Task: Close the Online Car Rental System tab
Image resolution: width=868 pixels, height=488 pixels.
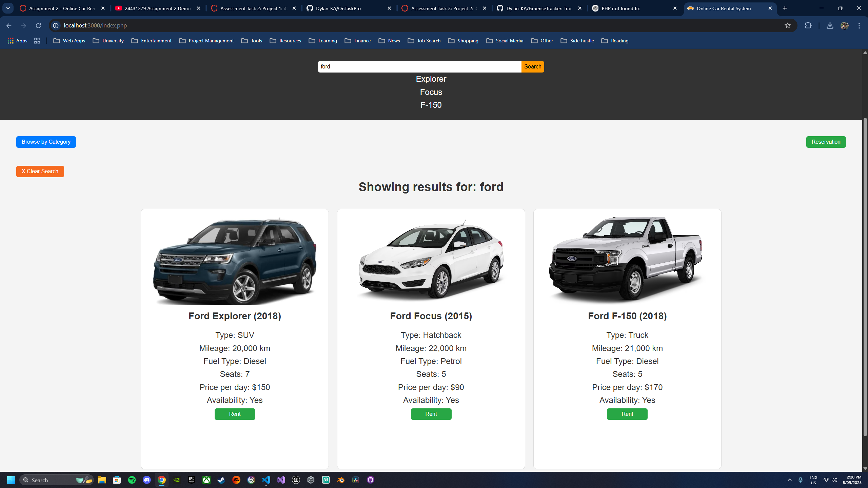Action: pos(770,8)
